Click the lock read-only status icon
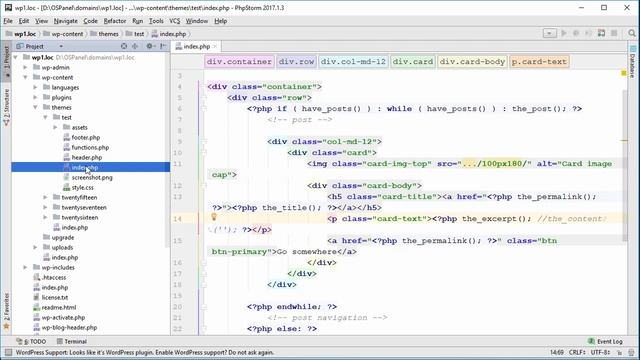Image resolution: width=640 pixels, height=360 pixels. tap(620, 352)
